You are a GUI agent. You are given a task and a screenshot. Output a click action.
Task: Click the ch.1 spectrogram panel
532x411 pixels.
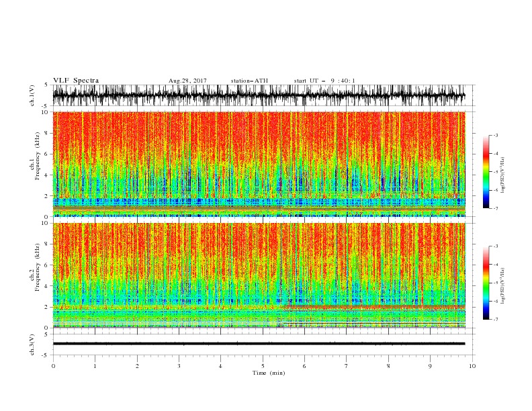tap(259, 164)
